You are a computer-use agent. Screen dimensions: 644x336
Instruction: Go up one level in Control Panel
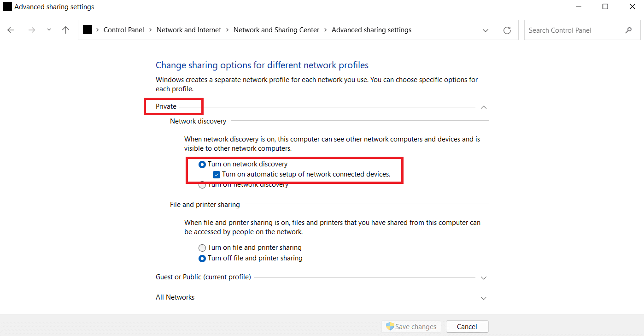point(65,30)
